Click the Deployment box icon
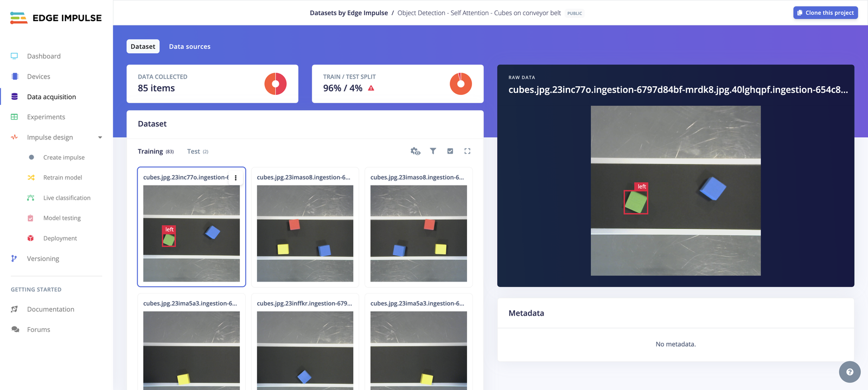Screen dimensions: 868x390 (x=31, y=238)
